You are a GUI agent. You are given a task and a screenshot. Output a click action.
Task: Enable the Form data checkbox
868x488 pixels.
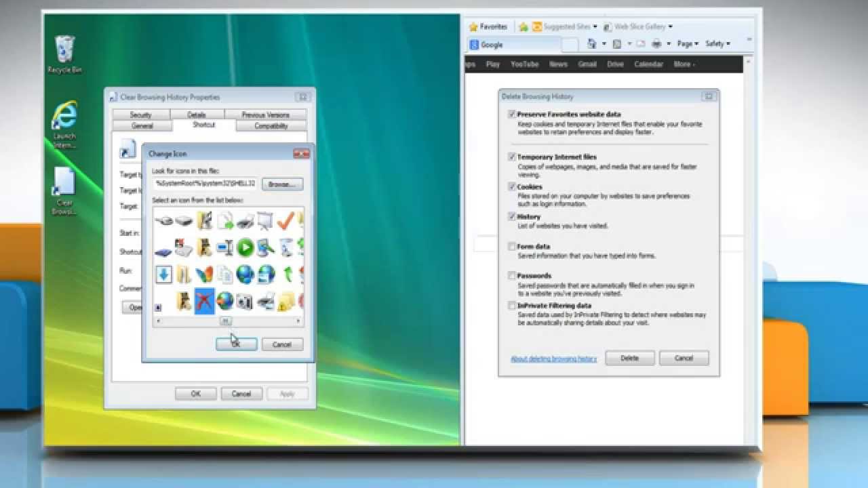click(x=513, y=247)
